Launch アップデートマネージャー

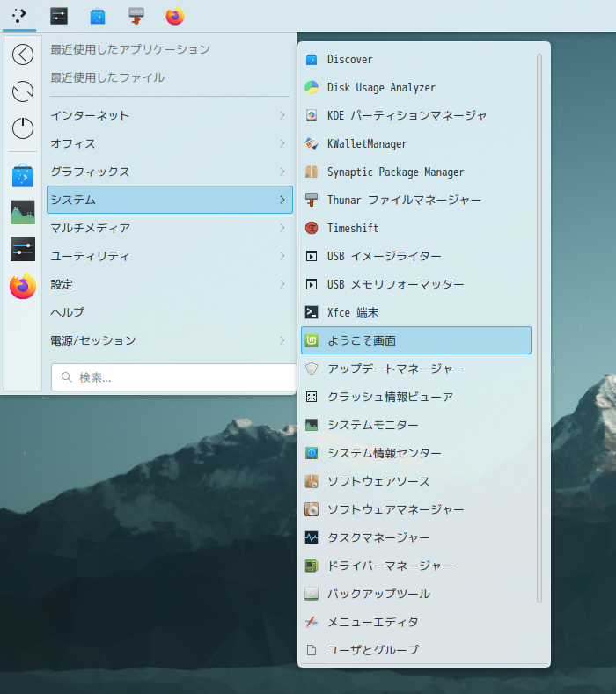416,369
